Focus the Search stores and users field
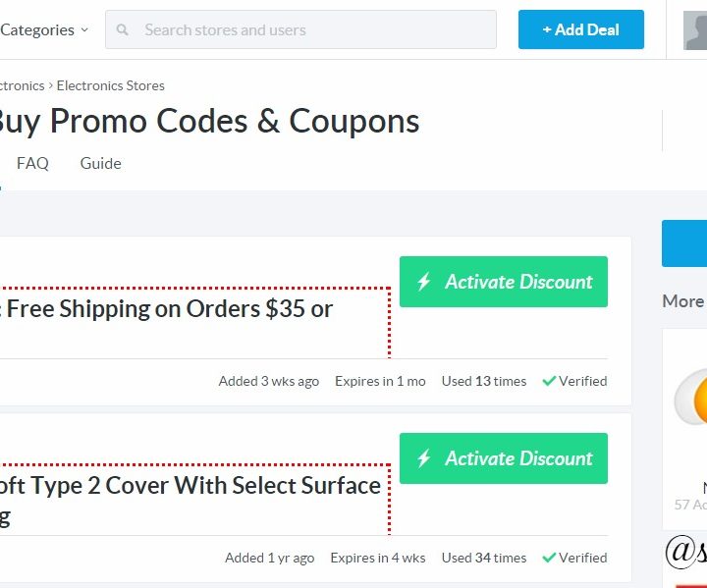707x588 pixels. (x=300, y=29)
